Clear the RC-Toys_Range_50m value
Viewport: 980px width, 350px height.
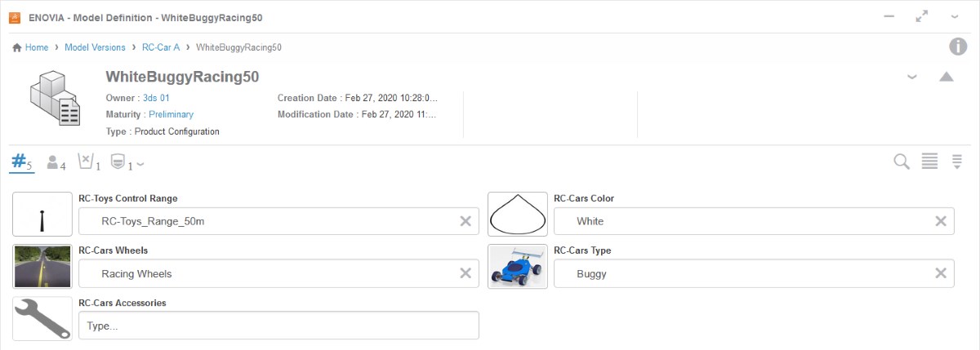[x=465, y=221]
